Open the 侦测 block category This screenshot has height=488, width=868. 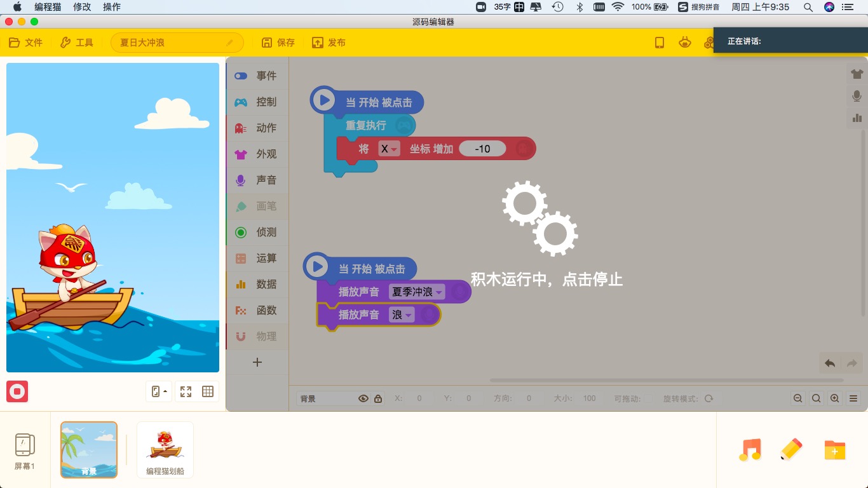point(257,232)
